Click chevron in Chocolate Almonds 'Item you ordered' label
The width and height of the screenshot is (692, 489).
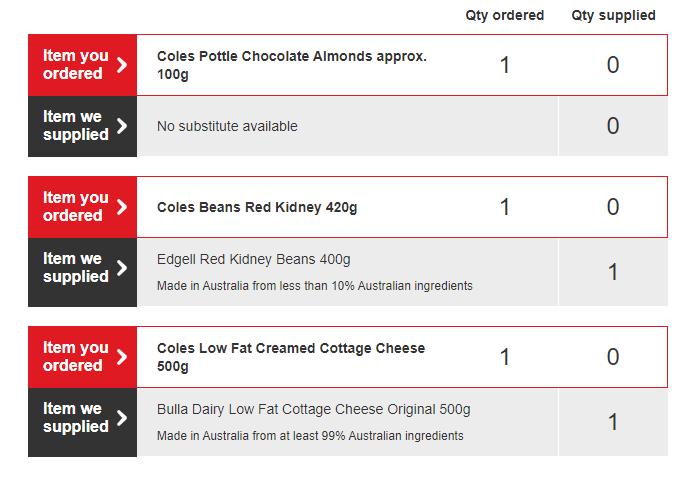122,65
